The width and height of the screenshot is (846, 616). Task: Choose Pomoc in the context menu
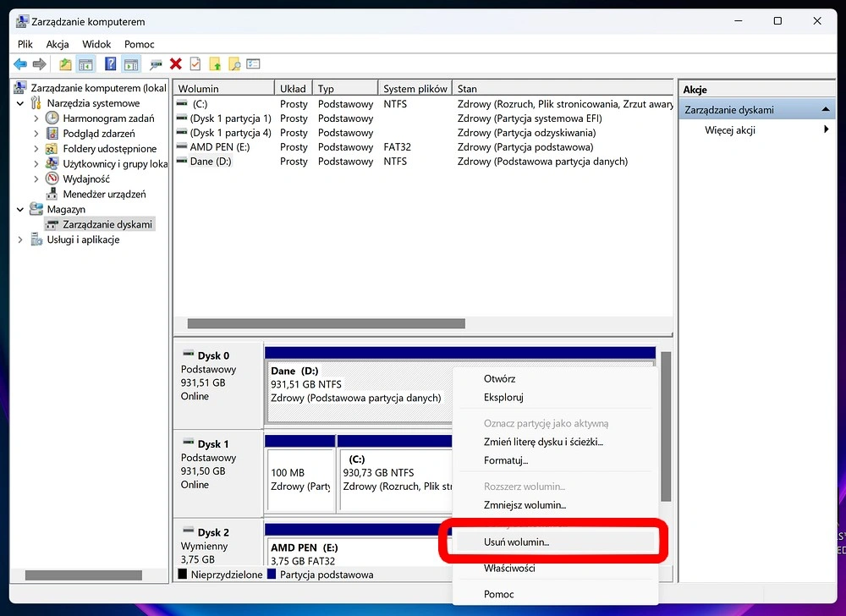coord(556,594)
